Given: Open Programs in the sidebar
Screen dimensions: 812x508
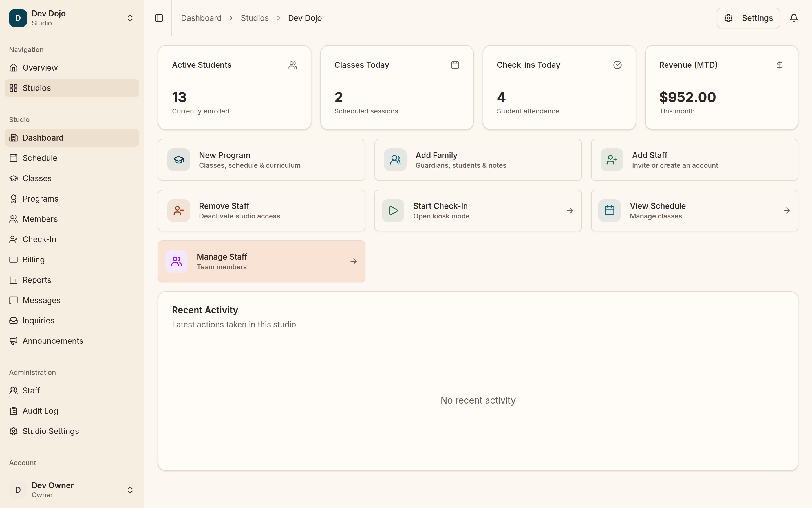Looking at the screenshot, I should 72,199.
